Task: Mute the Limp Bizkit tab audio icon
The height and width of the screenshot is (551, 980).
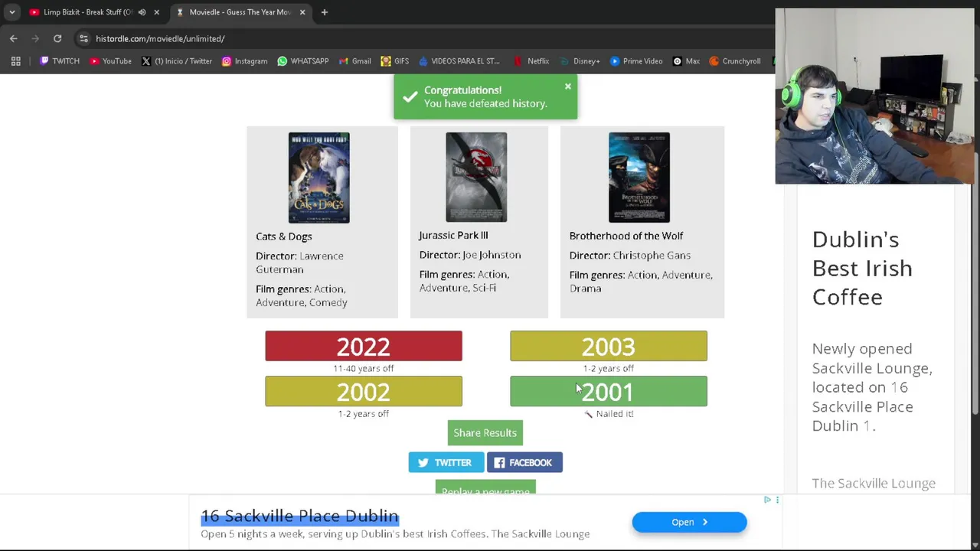Action: point(142,12)
